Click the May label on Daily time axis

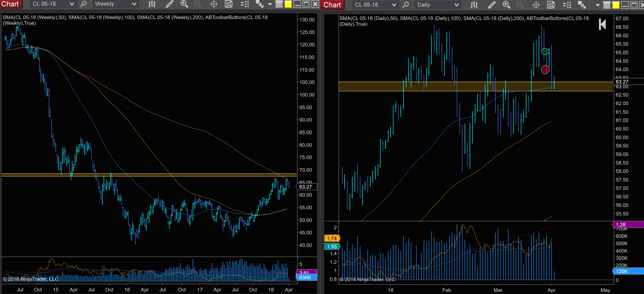[x=605, y=290]
